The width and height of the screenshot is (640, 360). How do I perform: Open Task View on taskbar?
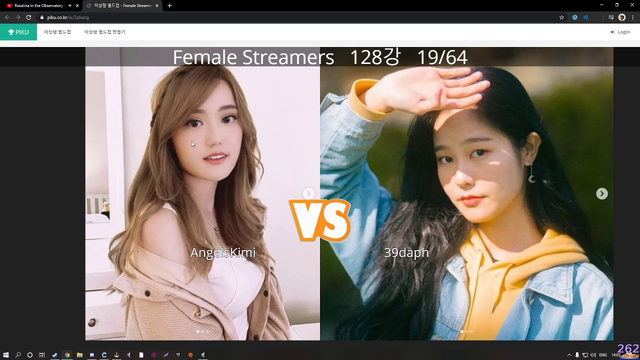coord(42,355)
